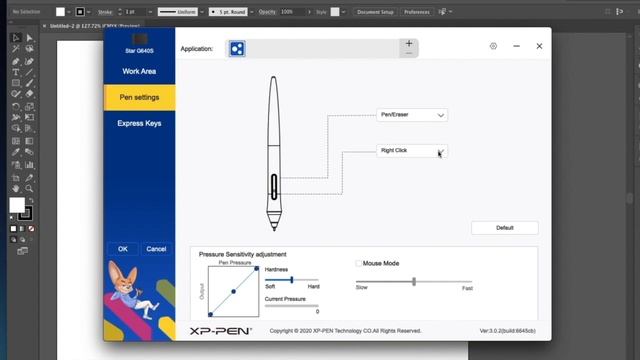Select the Eyedropper tool
Screen dimensions: 640x360
(x=16, y=152)
